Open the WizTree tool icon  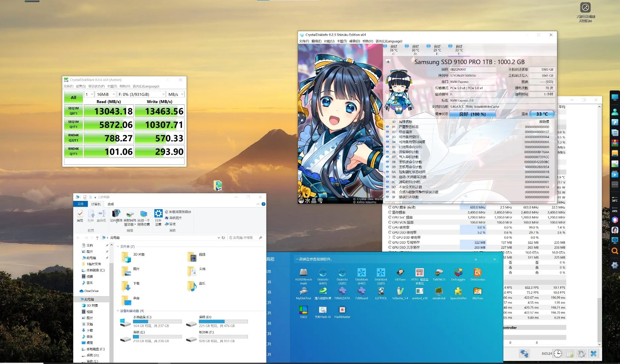477,292
